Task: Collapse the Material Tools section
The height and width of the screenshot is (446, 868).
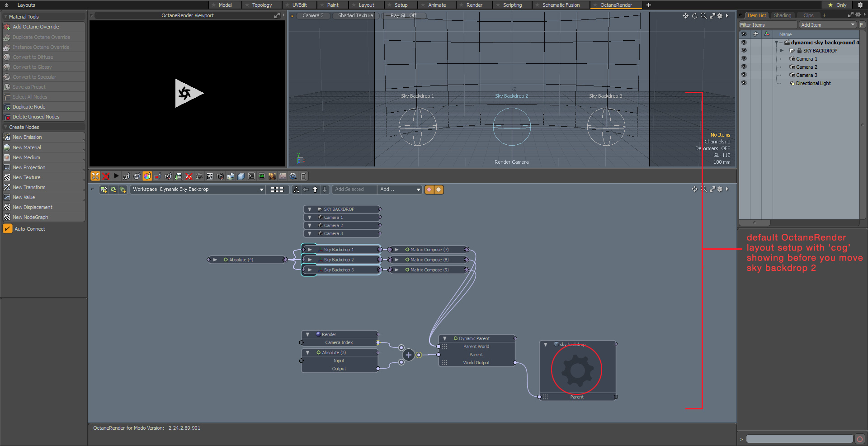Action: [x=5, y=17]
